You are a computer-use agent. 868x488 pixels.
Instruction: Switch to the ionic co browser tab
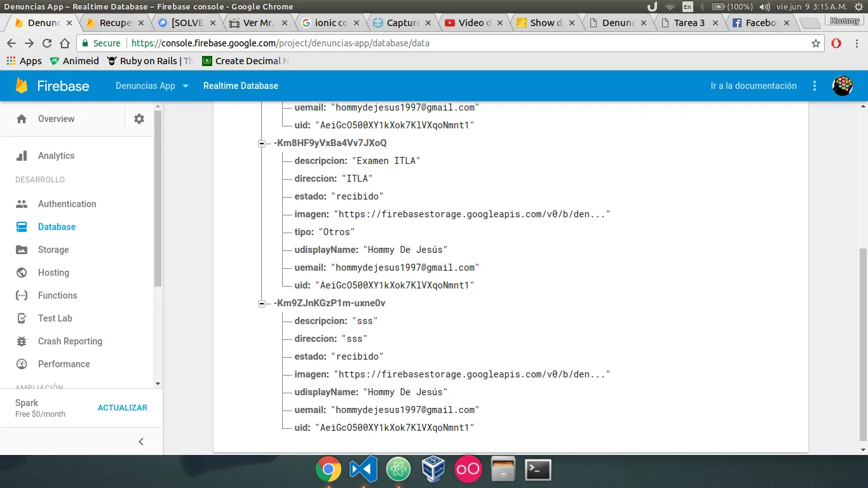pyautogui.click(x=332, y=23)
